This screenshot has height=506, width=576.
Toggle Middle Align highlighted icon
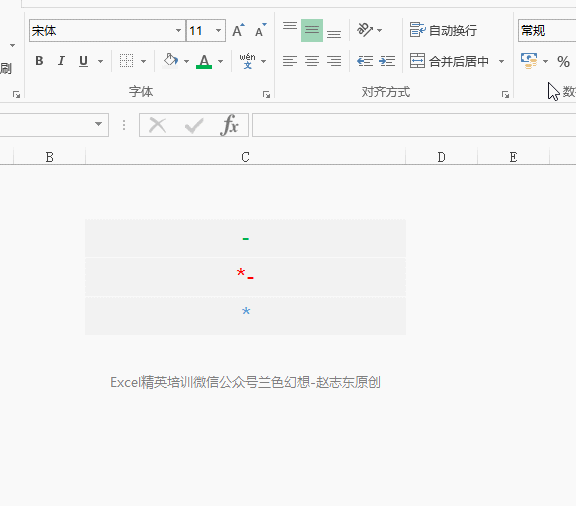312,30
